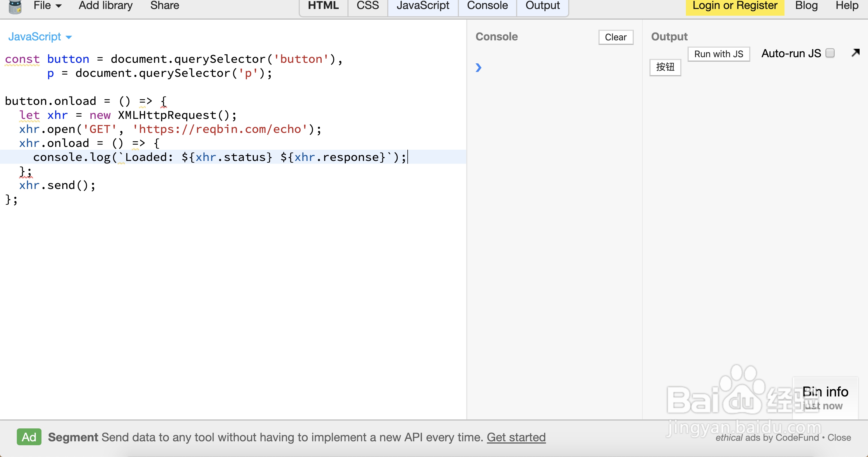Open the File menu dropdown

click(48, 6)
